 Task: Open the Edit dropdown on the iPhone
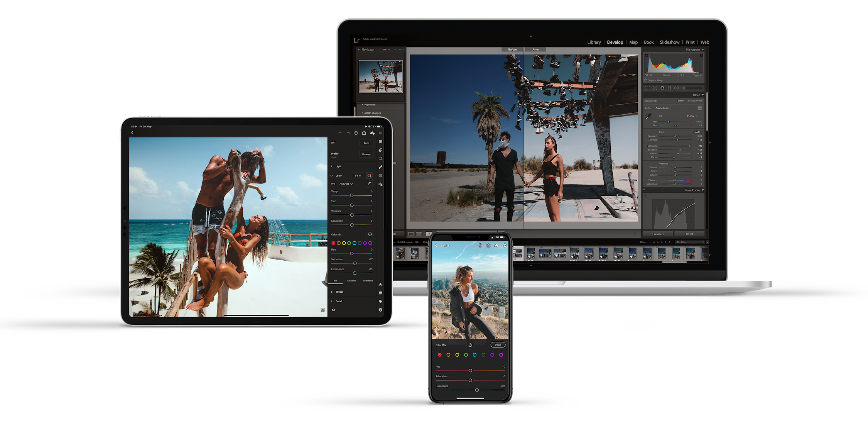pyautogui.click(x=446, y=246)
